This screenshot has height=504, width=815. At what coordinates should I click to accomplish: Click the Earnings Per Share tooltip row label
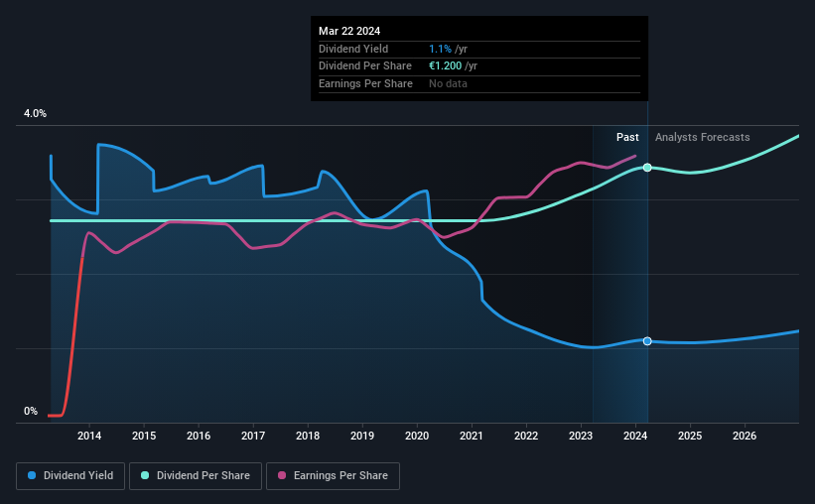coord(365,83)
